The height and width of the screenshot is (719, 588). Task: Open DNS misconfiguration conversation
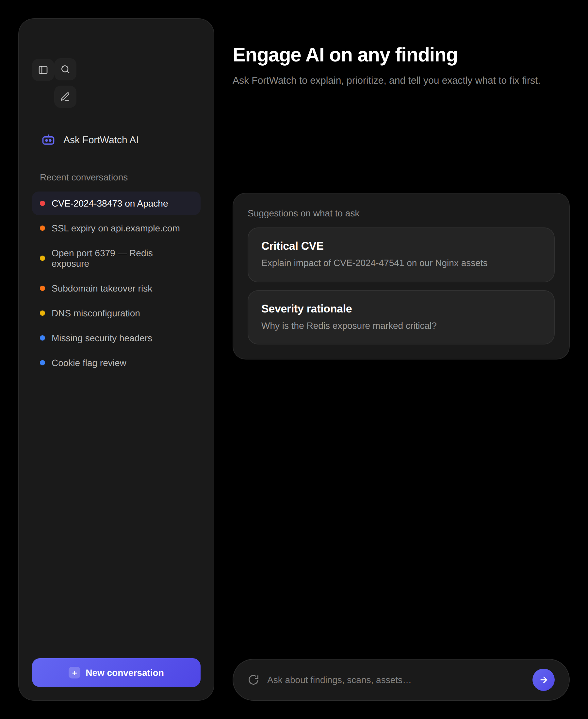(x=95, y=313)
